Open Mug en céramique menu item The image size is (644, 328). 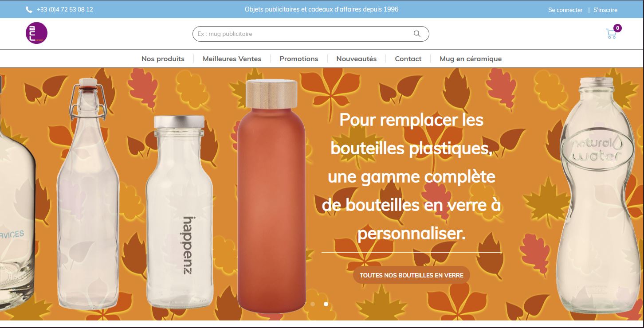471,59
